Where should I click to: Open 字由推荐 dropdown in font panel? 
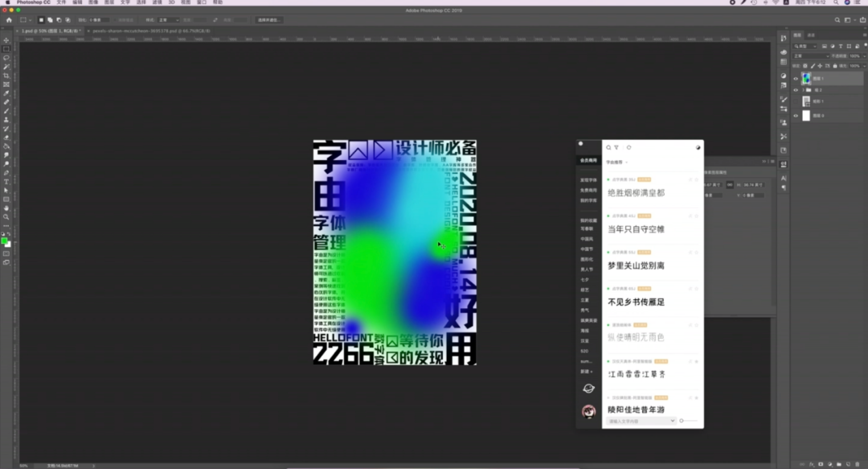[616, 163]
